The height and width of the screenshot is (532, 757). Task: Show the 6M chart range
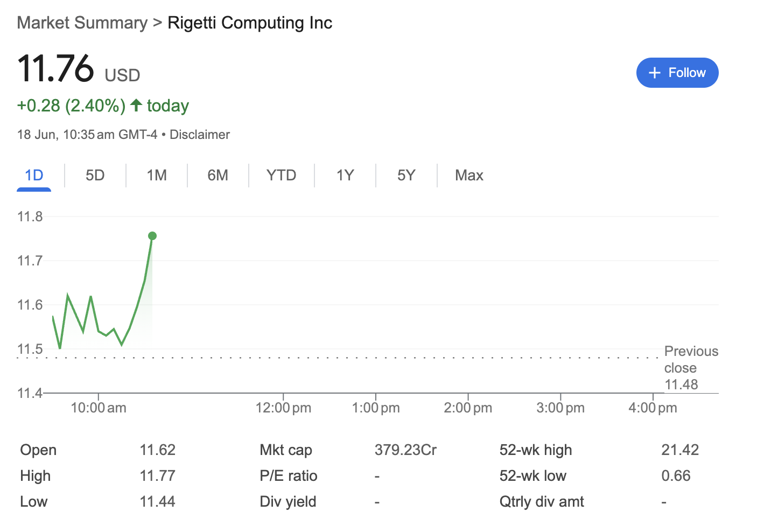[218, 176]
